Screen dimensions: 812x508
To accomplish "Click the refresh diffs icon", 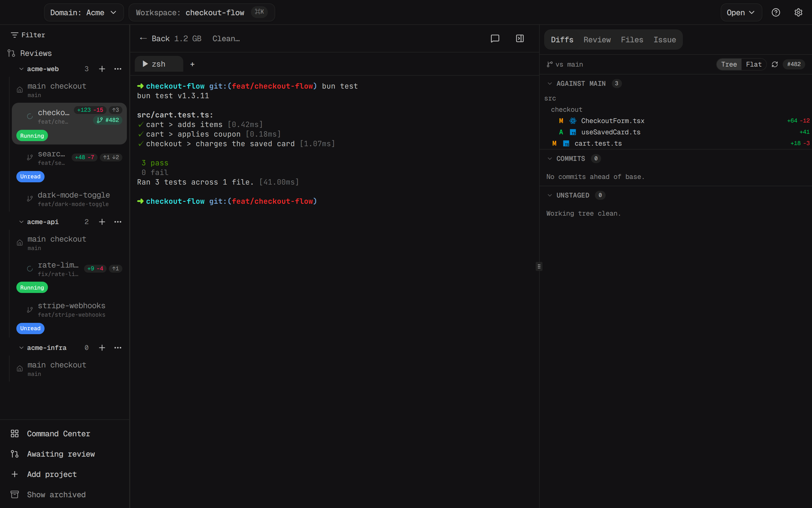I will pyautogui.click(x=775, y=64).
